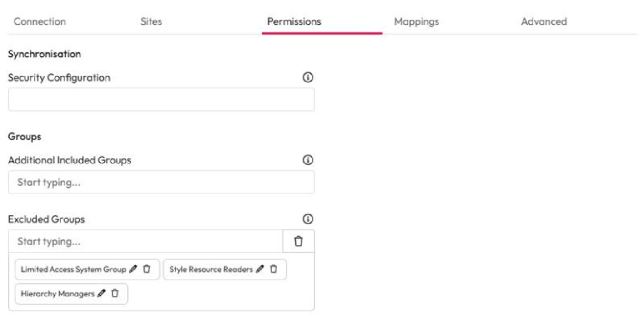Click the Security Configuration input field
Screen dimensions: 644x321
pos(161,100)
